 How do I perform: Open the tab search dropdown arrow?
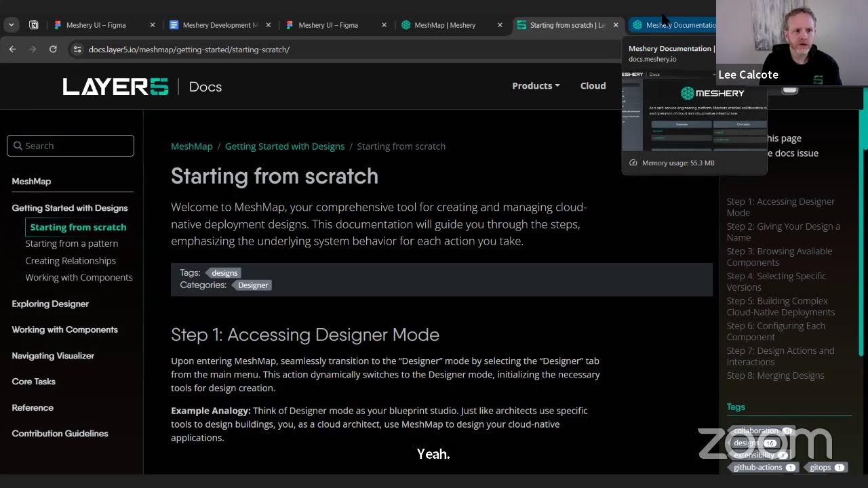pos(12,25)
